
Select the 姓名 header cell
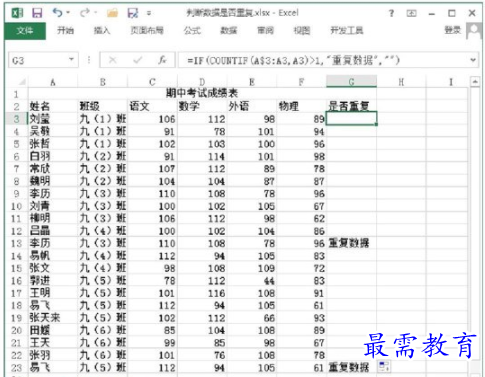point(53,106)
